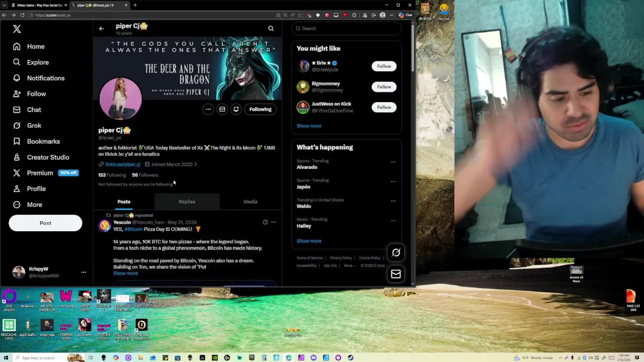Viewport: 644px width, 362px height.
Task: Go back using the profile back arrow
Action: pyautogui.click(x=102, y=29)
